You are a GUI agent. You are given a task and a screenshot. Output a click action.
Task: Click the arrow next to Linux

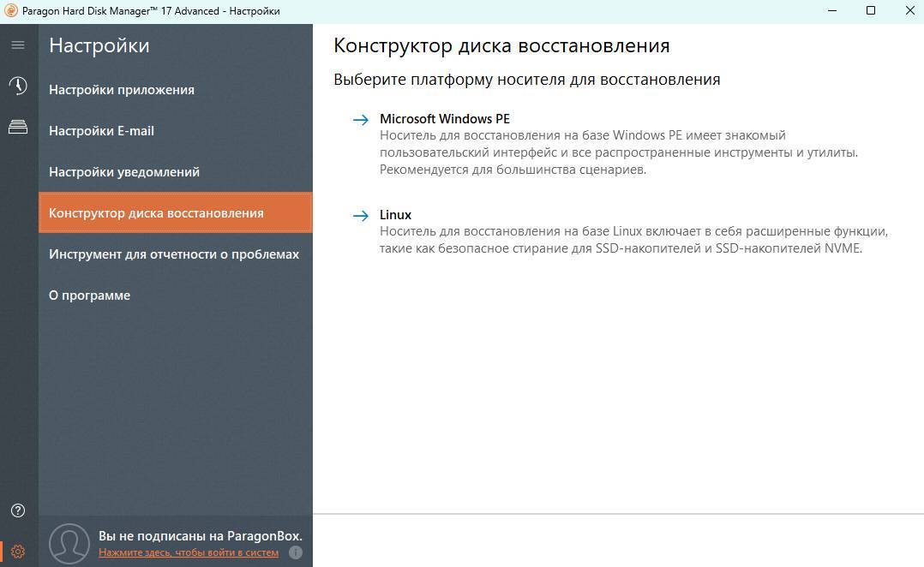click(x=361, y=216)
